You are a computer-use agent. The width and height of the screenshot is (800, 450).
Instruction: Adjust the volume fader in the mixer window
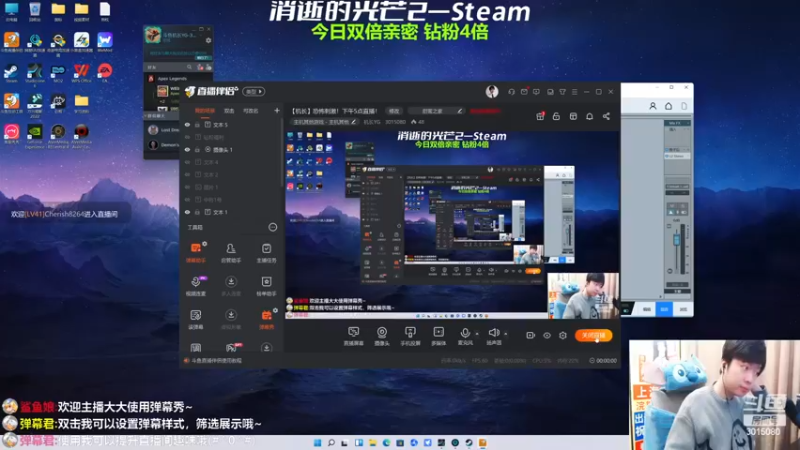tap(677, 239)
